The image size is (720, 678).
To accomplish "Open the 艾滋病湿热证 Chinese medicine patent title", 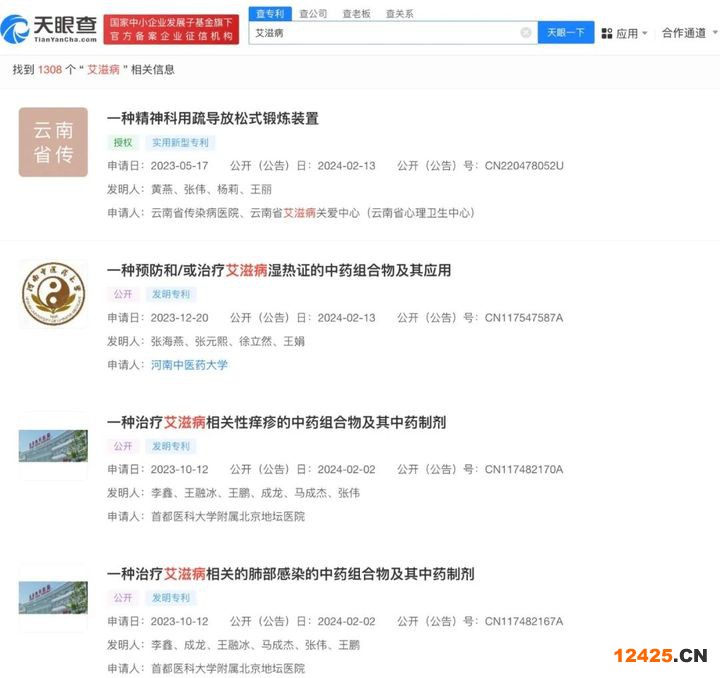I will point(279,270).
